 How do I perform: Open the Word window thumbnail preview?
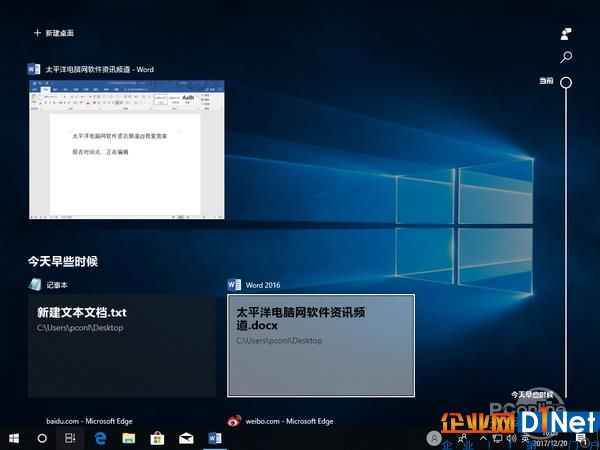(x=127, y=150)
